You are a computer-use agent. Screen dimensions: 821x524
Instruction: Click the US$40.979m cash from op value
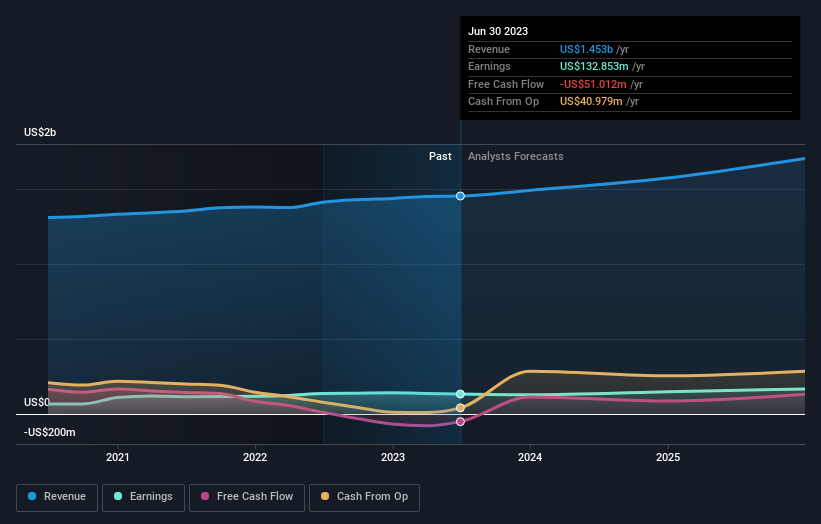tap(591, 102)
